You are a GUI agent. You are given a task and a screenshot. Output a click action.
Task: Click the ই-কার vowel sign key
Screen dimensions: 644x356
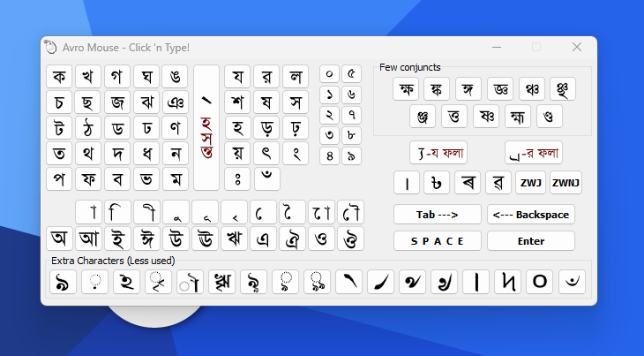[x=118, y=212]
